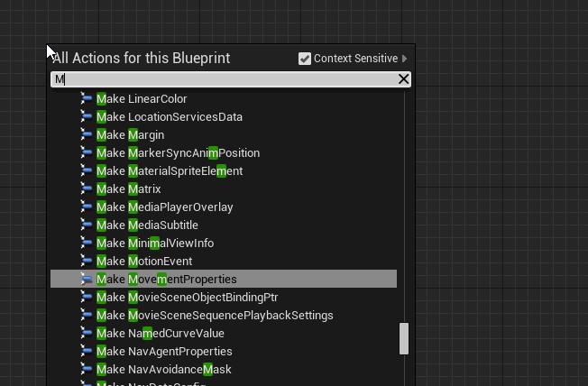Click node icon beside Make NavAvoidanceMask
Image resolution: width=588 pixels, height=386 pixels.
[87, 369]
